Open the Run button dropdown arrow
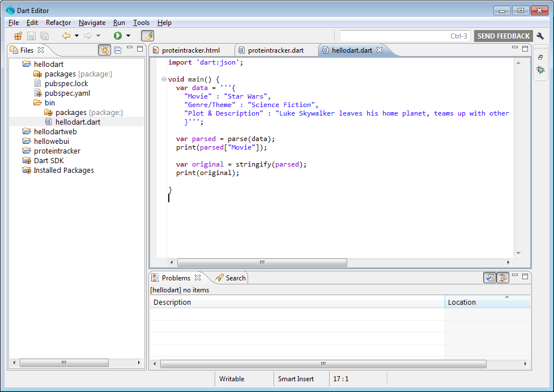This screenshot has width=554, height=392. (x=128, y=36)
